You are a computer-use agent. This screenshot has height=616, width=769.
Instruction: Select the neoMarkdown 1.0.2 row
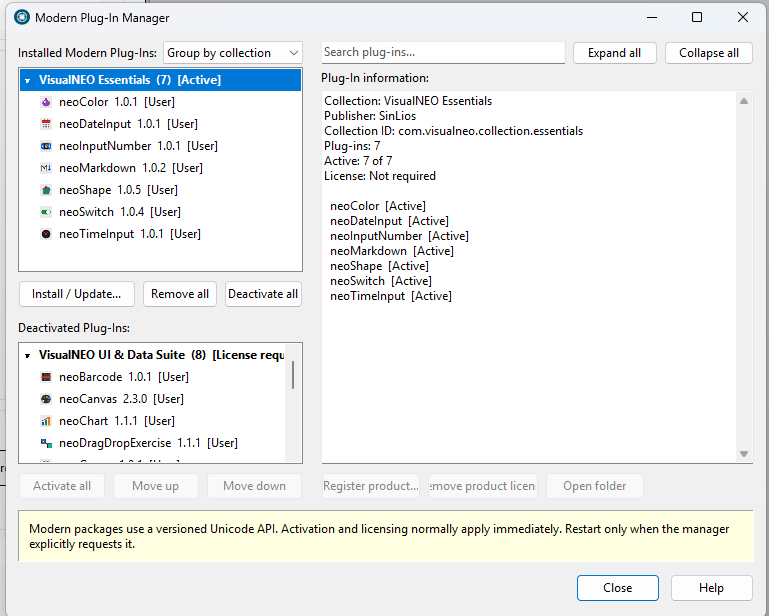pos(160,168)
